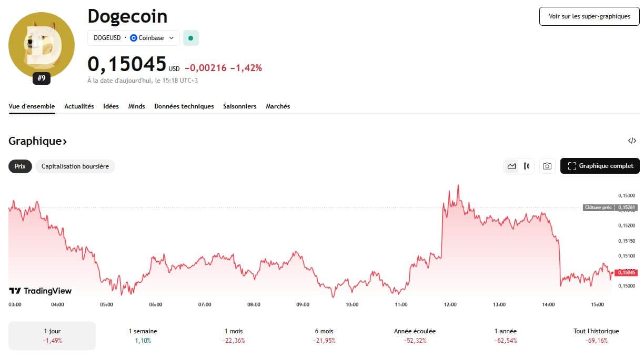Click the Voir sur les super-graphiques button
Image resolution: width=644 pixels, height=357 pixels.
589,16
